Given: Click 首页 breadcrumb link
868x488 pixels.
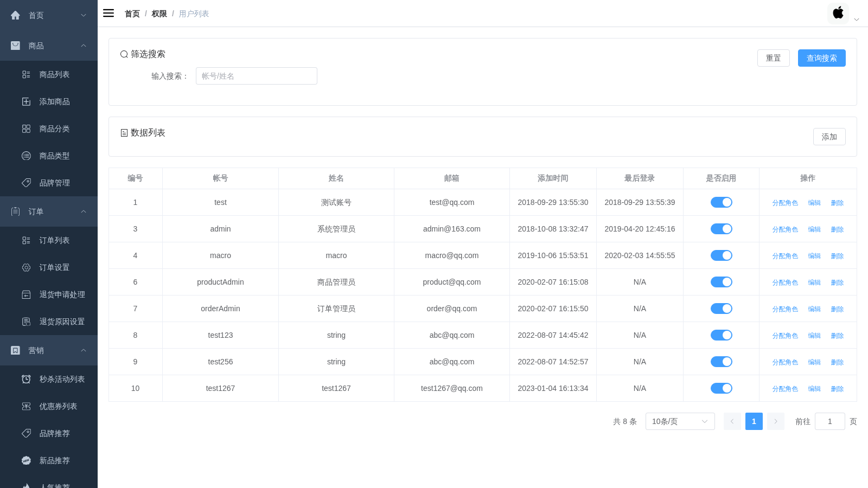Looking at the screenshot, I should pos(132,14).
